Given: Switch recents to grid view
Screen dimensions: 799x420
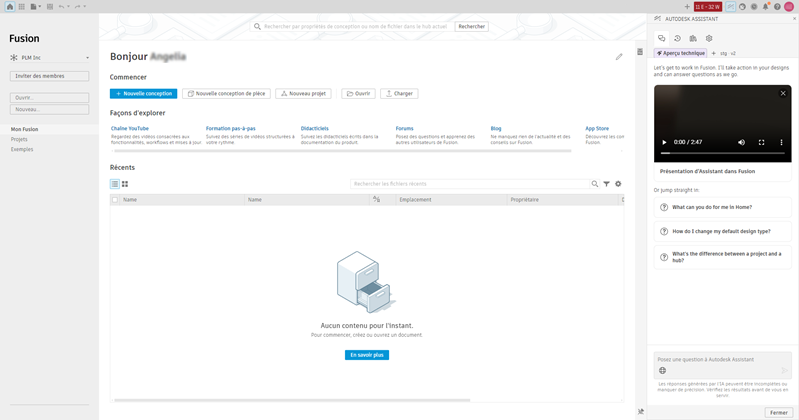Looking at the screenshot, I should coord(125,184).
